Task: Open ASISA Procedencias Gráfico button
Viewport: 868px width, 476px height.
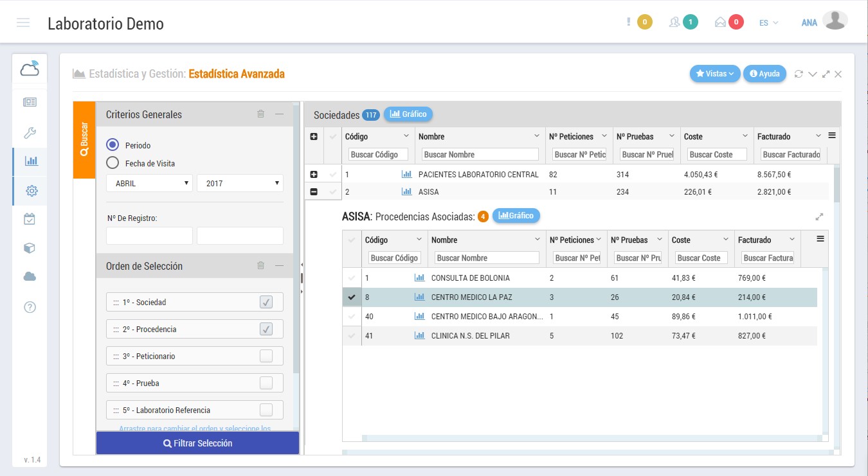Action: pyautogui.click(x=516, y=216)
